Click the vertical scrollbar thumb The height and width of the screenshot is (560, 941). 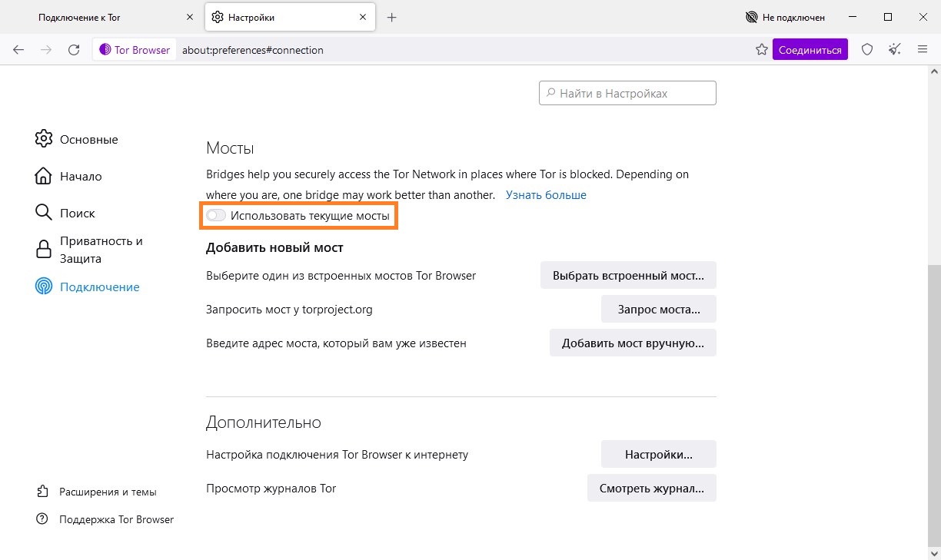pos(934,407)
